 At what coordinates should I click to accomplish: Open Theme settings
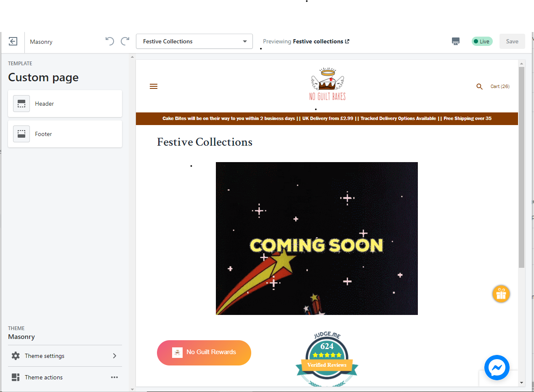[65, 356]
